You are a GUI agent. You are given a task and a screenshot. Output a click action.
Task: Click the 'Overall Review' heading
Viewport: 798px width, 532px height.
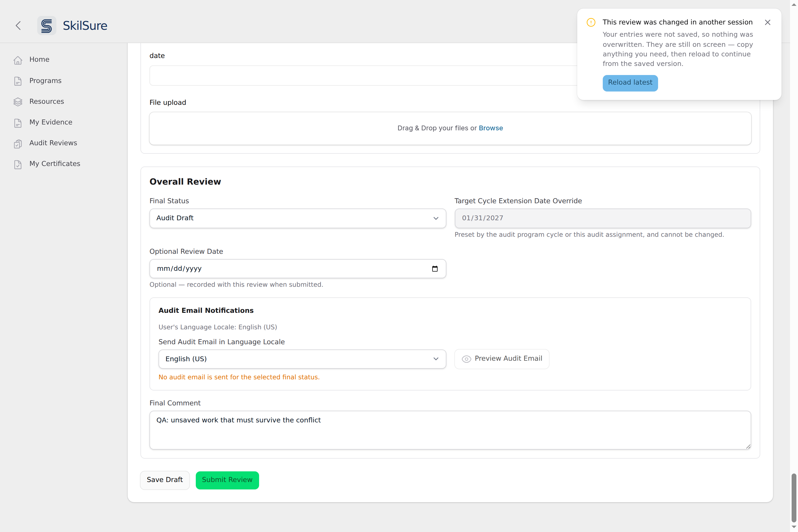[185, 182]
